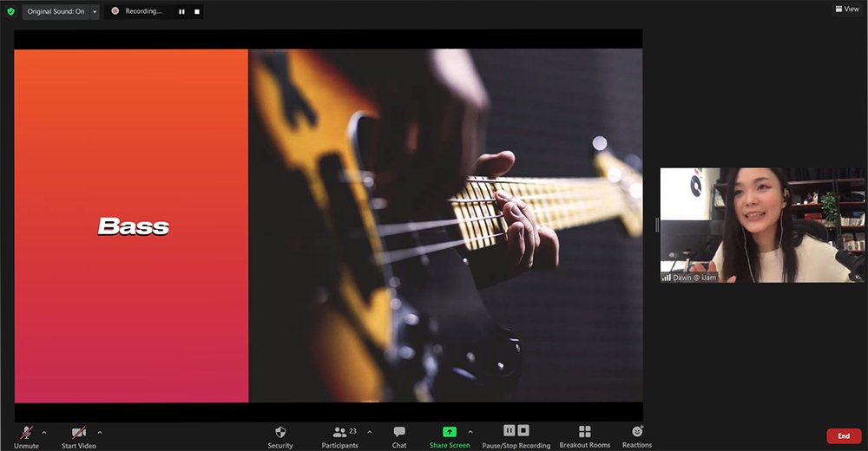Toggle Original Sound: On button
The width and height of the screenshot is (868, 451).
[x=56, y=11]
